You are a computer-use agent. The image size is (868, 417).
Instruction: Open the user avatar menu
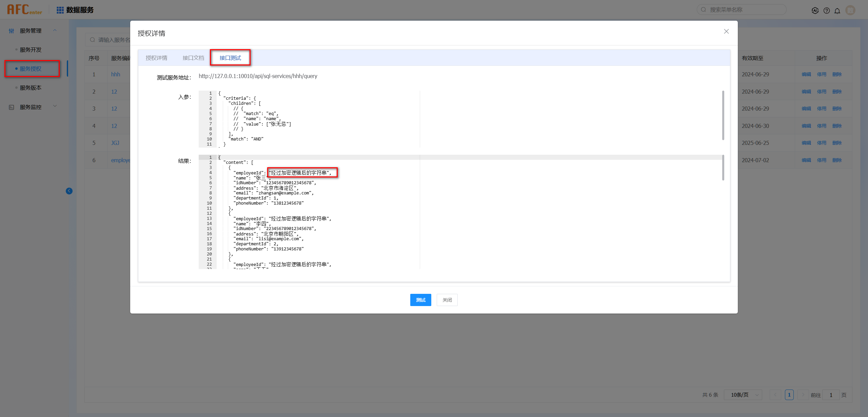pyautogui.click(x=850, y=10)
